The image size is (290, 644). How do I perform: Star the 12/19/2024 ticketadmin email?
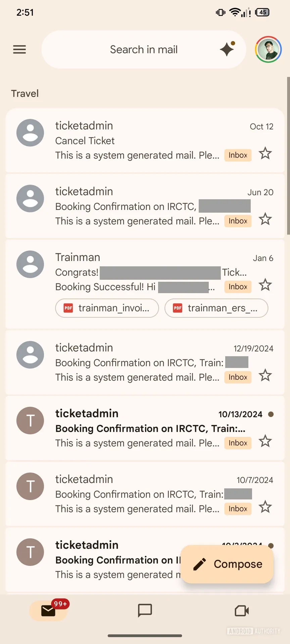coord(265,376)
